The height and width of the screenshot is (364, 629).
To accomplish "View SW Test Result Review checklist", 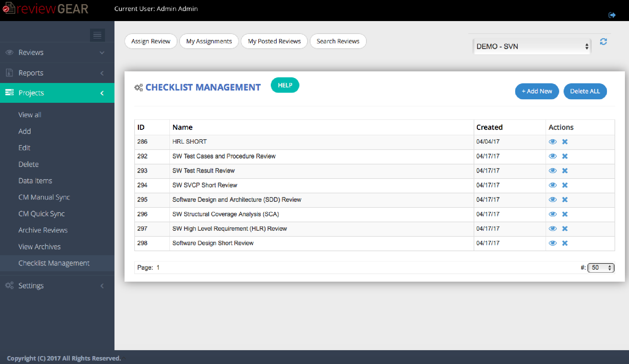I will click(x=553, y=171).
